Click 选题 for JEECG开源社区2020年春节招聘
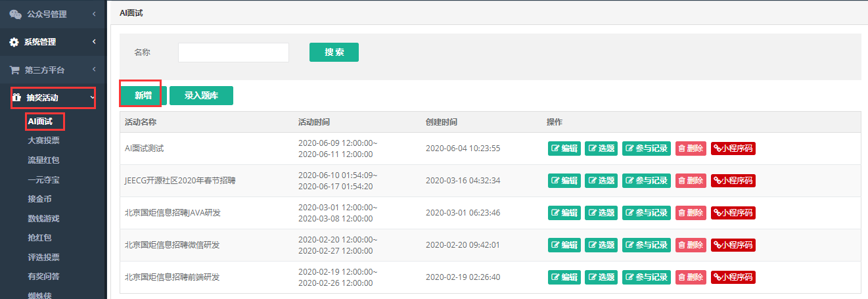Image resolution: width=868 pixels, height=299 pixels. 601,181
